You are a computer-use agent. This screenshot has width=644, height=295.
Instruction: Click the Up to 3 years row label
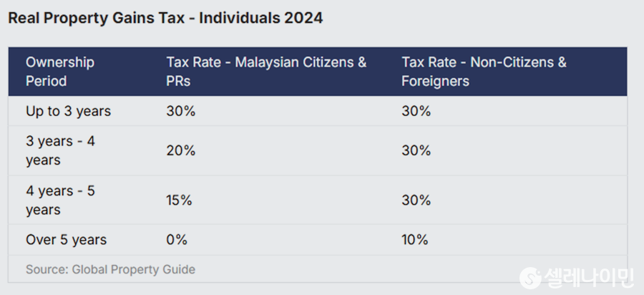pyautogui.click(x=68, y=112)
